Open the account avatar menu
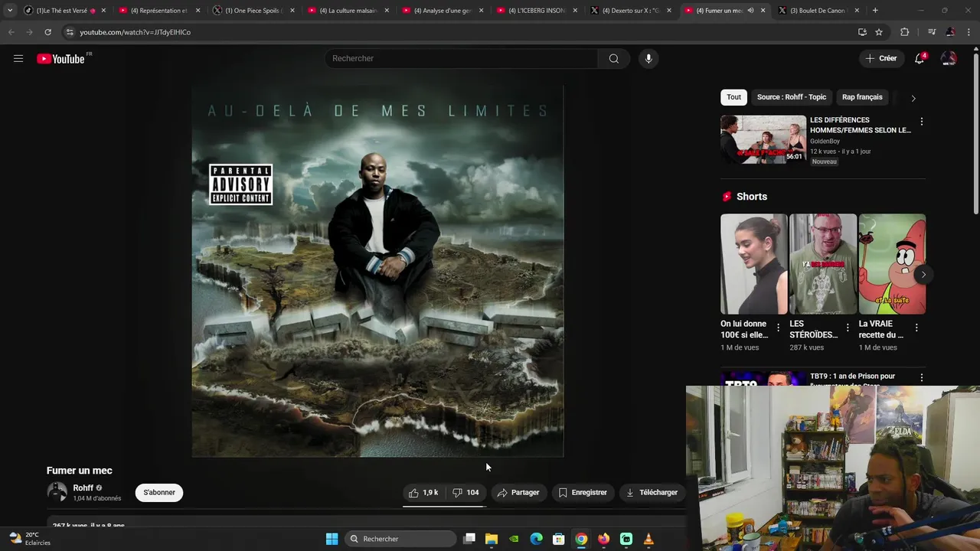The image size is (980, 551). point(949,58)
